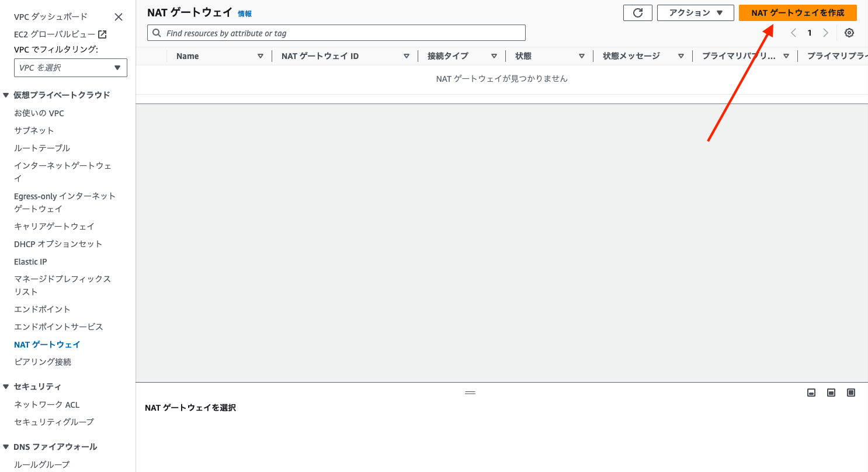The image size is (868, 472).
Task: Open インターネットゲートウェイ page
Action: click(x=63, y=172)
